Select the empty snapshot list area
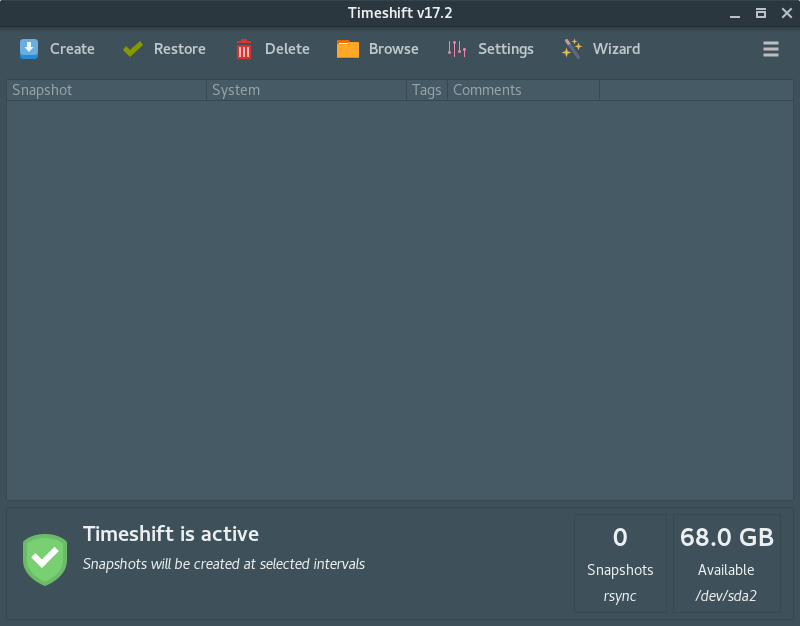 tap(398, 300)
